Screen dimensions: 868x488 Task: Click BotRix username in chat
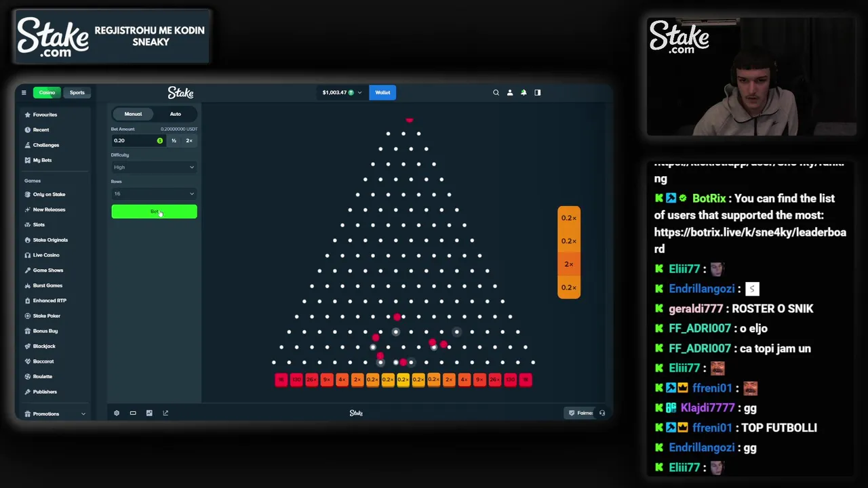[709, 199]
